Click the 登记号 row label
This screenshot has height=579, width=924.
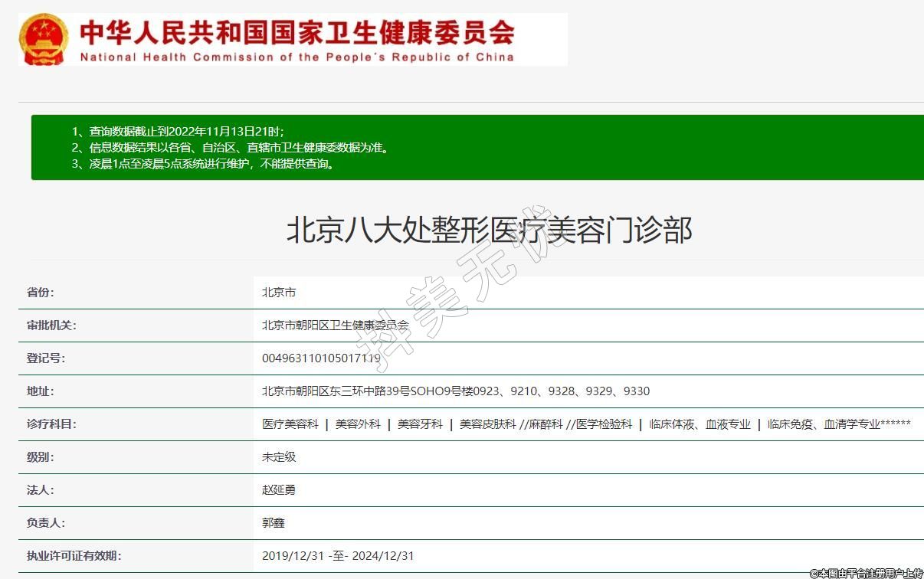[46, 358]
